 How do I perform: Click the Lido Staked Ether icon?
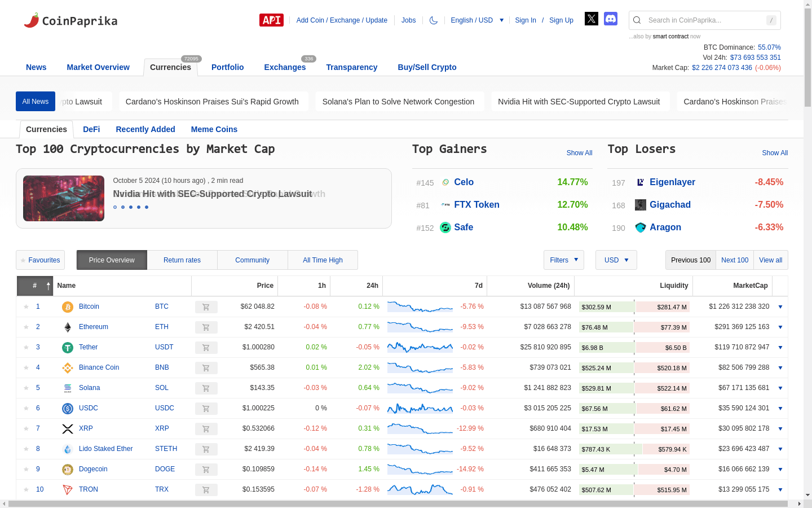[68, 449]
